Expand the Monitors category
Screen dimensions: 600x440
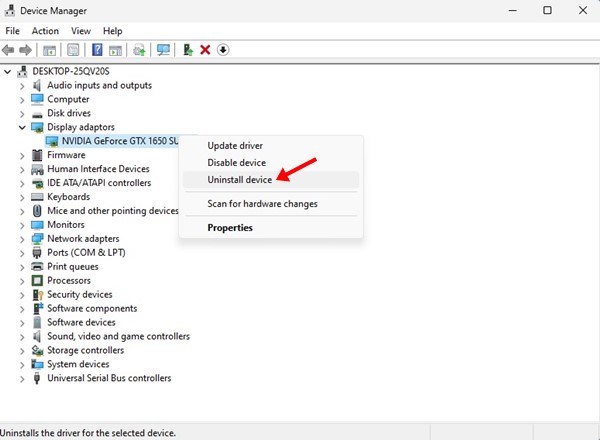pos(22,225)
